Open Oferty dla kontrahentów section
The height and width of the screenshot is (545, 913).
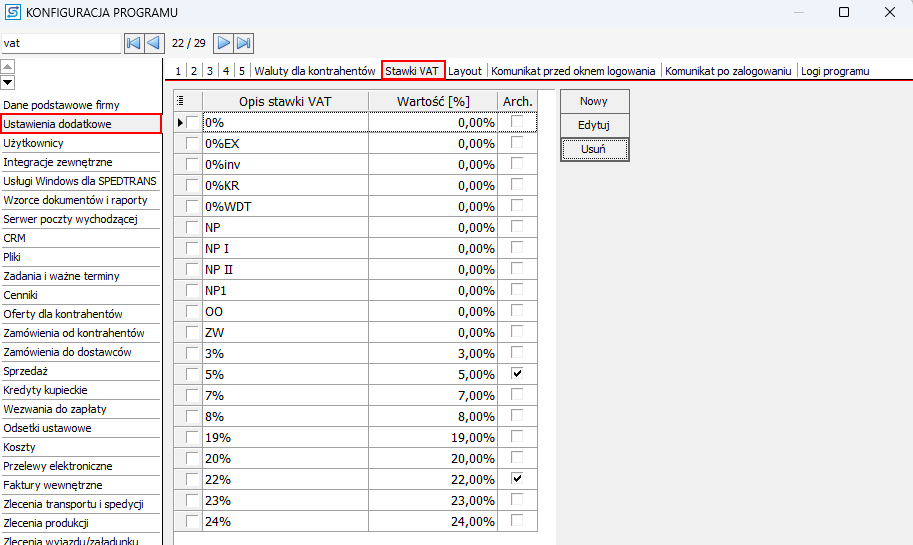tap(80, 314)
